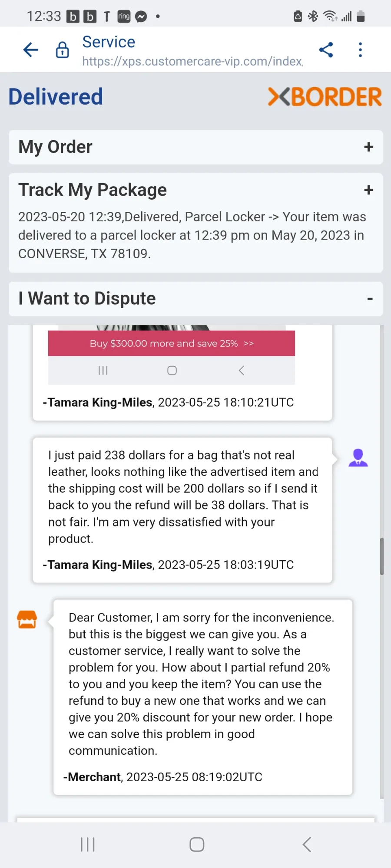Image resolution: width=391 pixels, height=868 pixels.
Task: Tap the orange merchant store icon
Action: (27, 619)
